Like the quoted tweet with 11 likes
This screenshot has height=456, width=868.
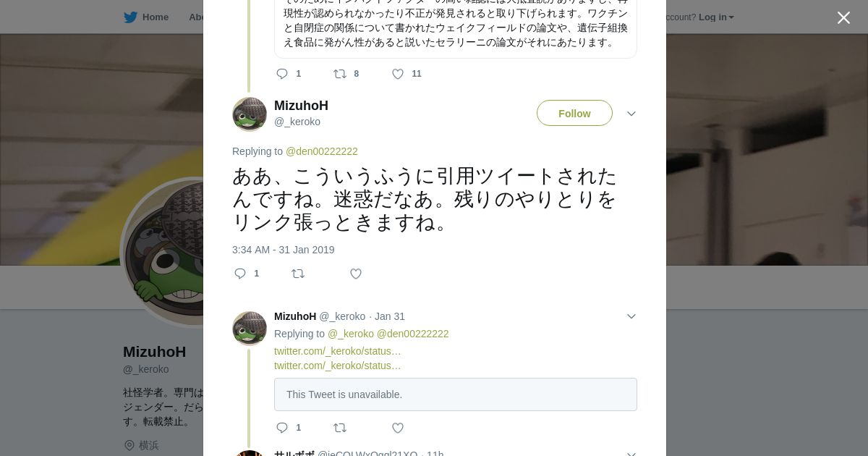398,74
